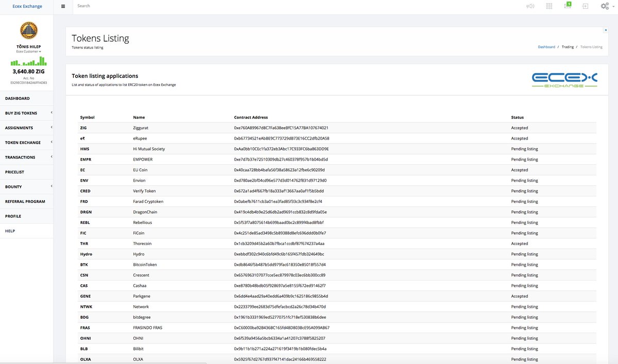
Task: Click the small panel expand arrow icon
Action: pyautogui.click(x=606, y=30)
